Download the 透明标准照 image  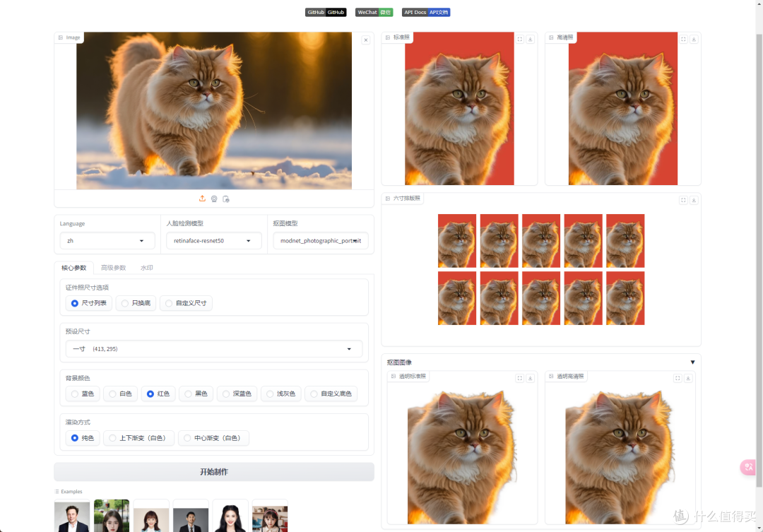(531, 378)
